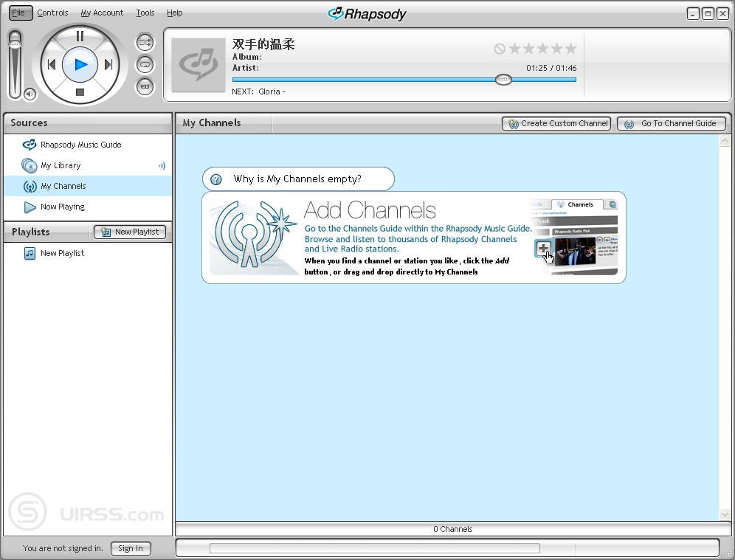Click the 'Why is My Channels empty?' help icon
This screenshot has width=735, height=560.
point(216,179)
